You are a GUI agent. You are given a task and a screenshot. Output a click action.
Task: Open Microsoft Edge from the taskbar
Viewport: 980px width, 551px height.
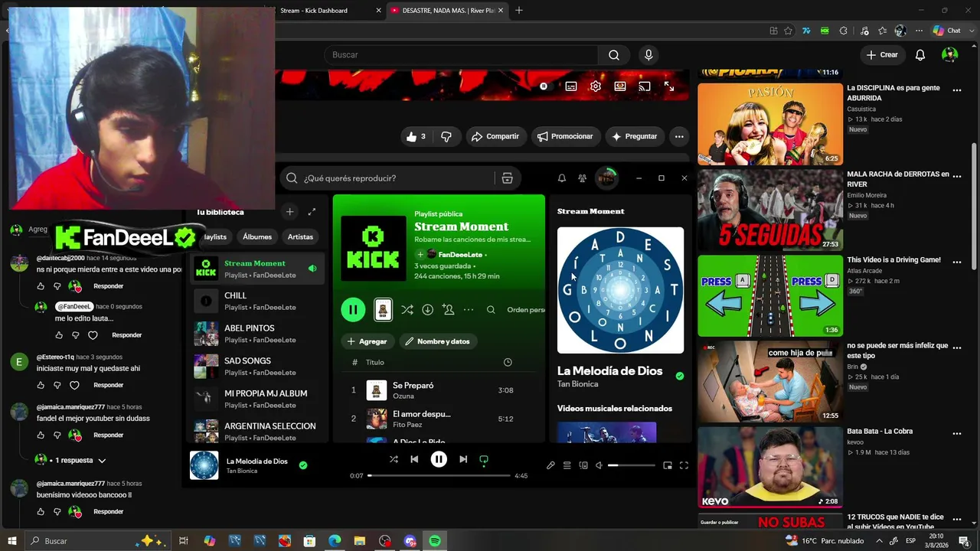335,541
